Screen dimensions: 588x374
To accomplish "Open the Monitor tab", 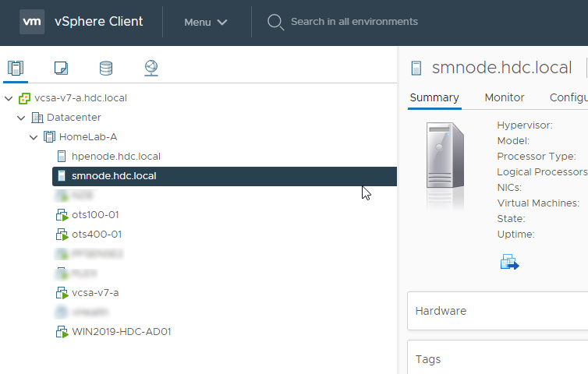I will [x=505, y=97].
